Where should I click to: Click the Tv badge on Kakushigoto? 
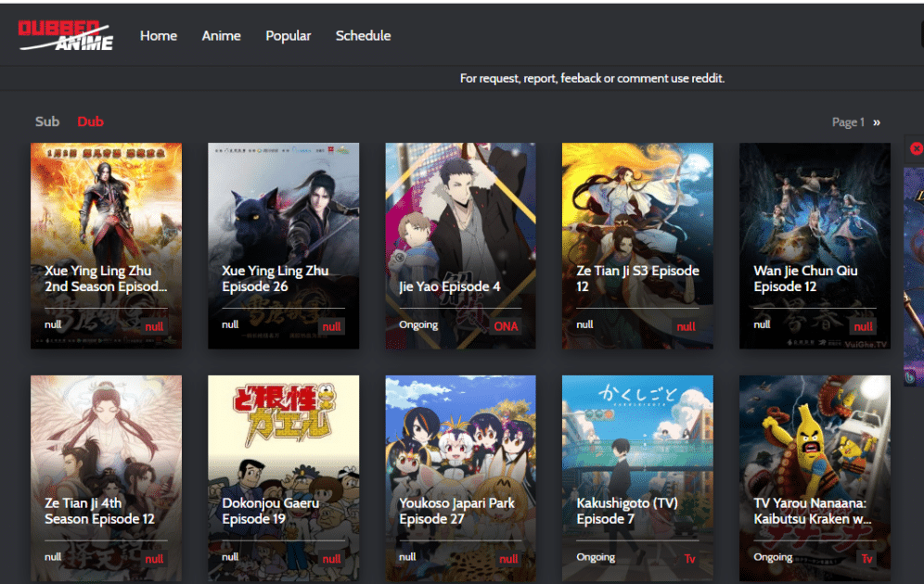(689, 559)
